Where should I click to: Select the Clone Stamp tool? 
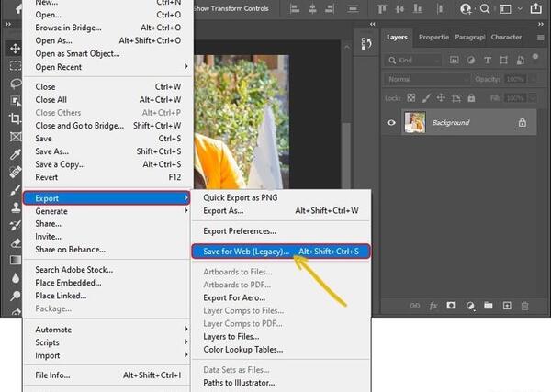point(16,207)
